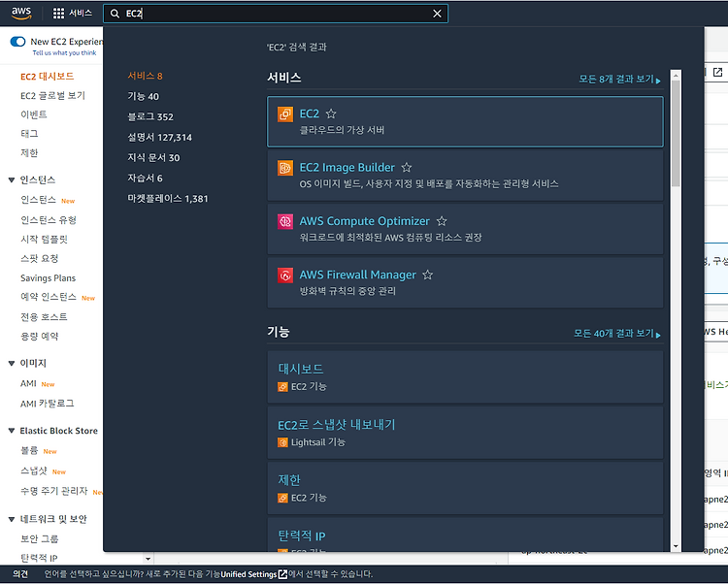Screen dimensions: 728x584
Task: Open 인스턴스 유형 in sidebar
Action: pos(49,220)
